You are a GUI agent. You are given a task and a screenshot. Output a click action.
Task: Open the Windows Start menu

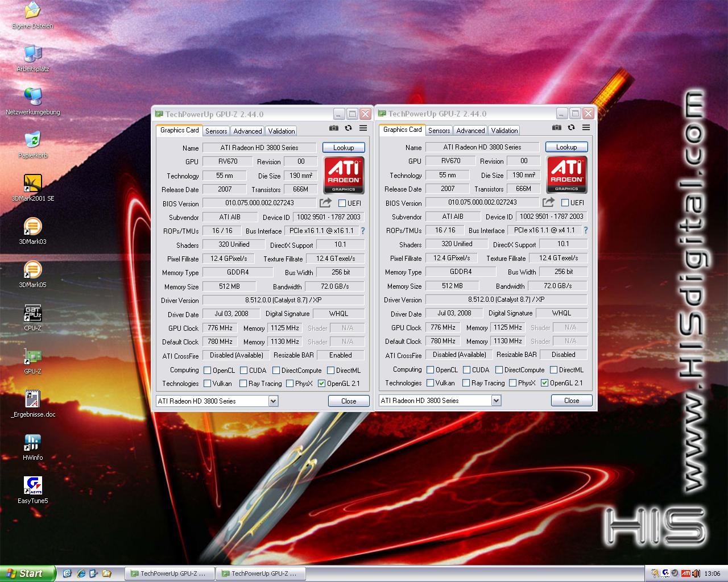coord(28,573)
